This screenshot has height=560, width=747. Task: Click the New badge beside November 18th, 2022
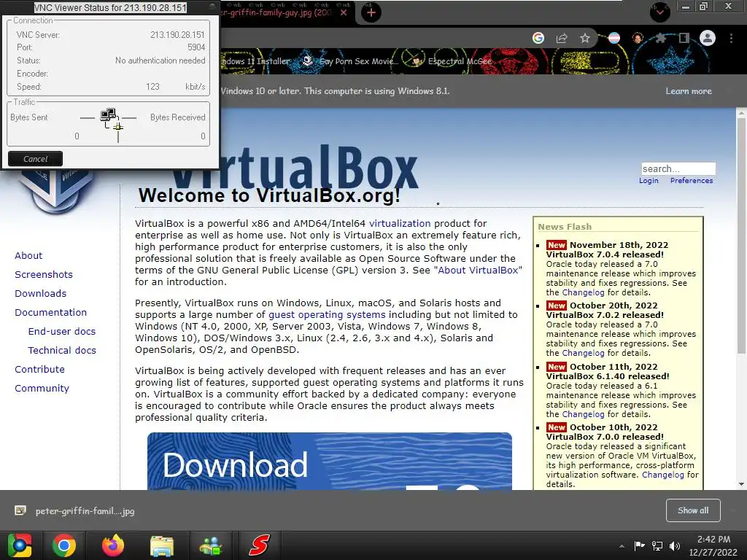coord(557,245)
